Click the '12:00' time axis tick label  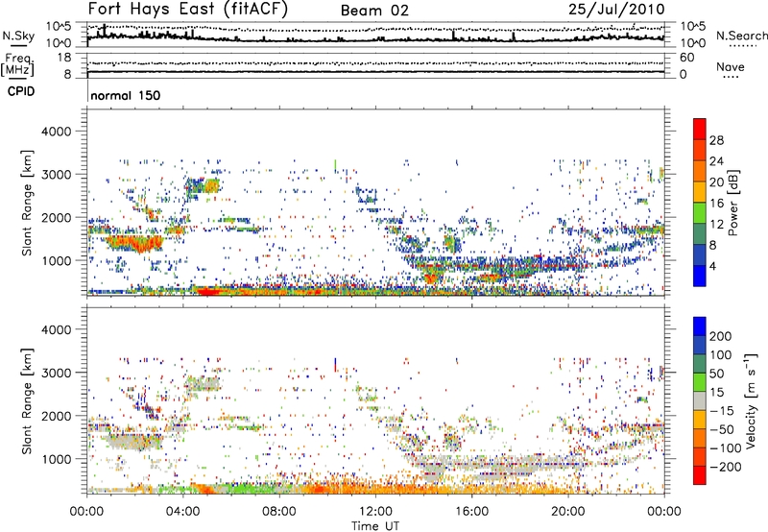click(x=375, y=512)
